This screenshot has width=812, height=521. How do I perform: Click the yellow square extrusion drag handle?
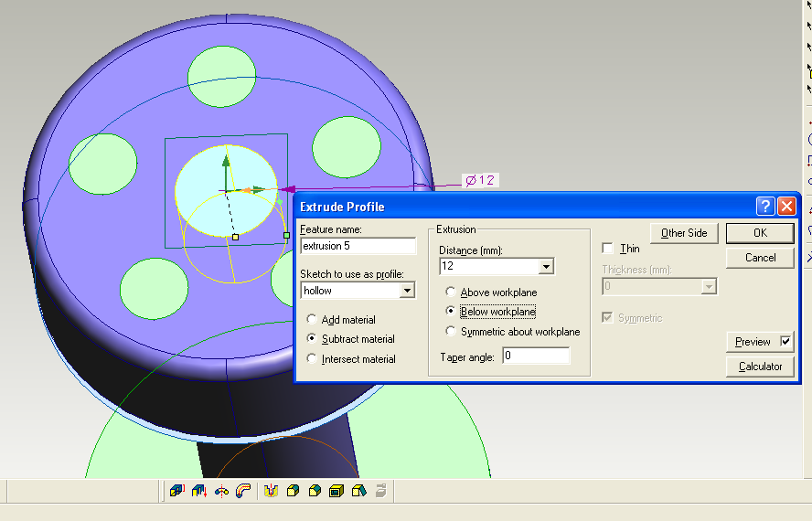tap(236, 237)
